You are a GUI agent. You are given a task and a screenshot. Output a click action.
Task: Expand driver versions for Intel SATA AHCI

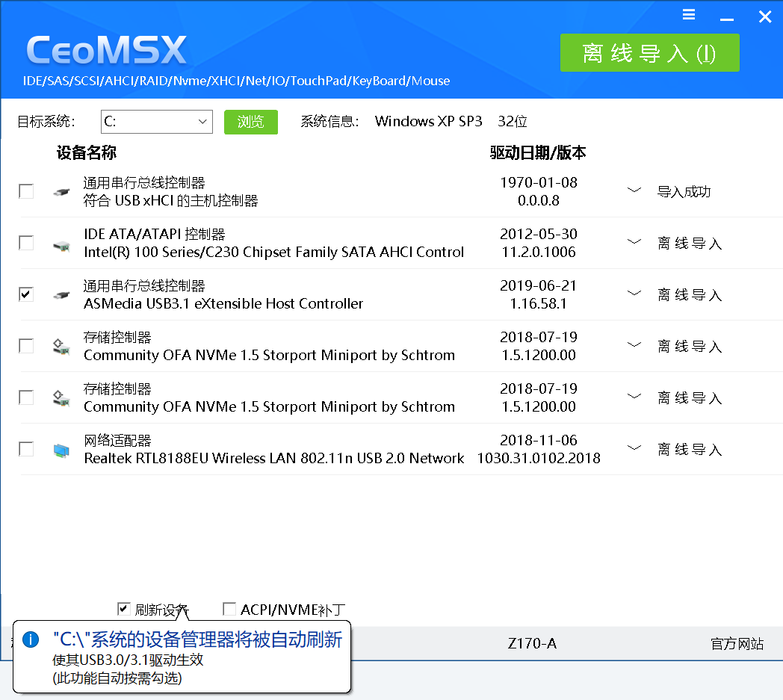coord(634,242)
